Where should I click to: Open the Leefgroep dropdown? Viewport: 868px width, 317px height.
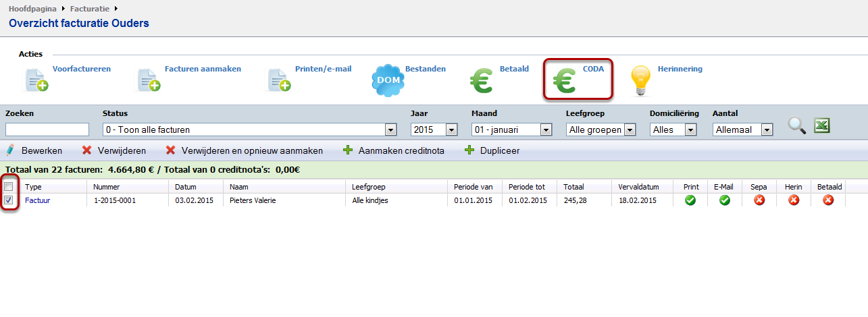pyautogui.click(x=630, y=129)
